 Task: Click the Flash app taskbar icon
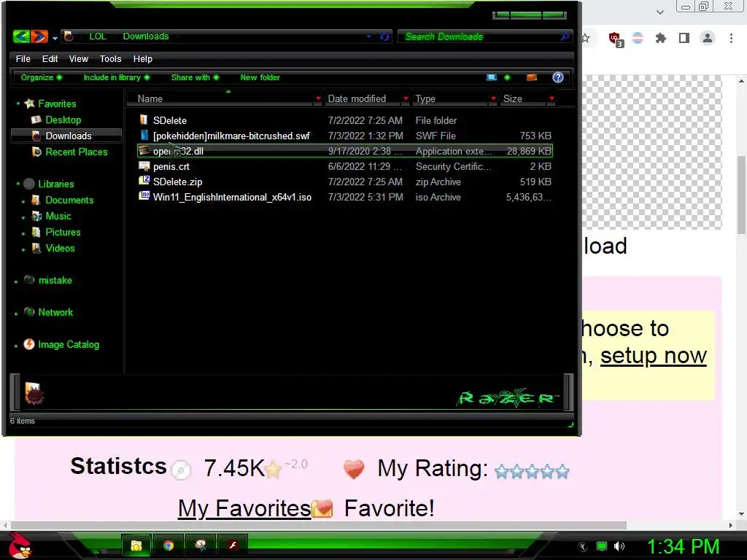click(233, 545)
